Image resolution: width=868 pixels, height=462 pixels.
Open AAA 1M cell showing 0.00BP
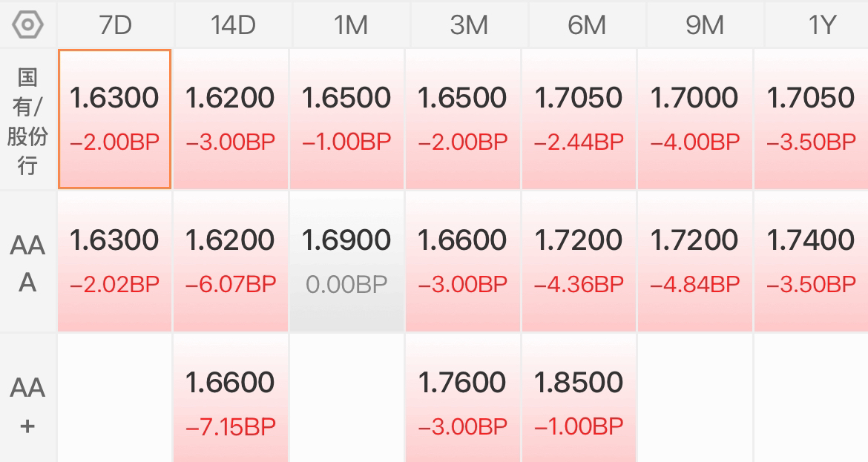tap(346, 262)
